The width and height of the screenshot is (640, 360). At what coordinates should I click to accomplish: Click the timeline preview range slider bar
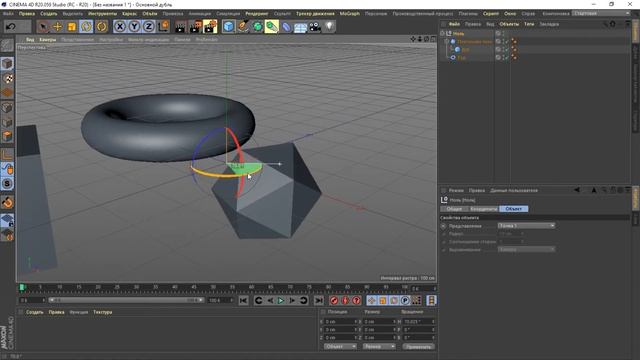click(x=127, y=300)
